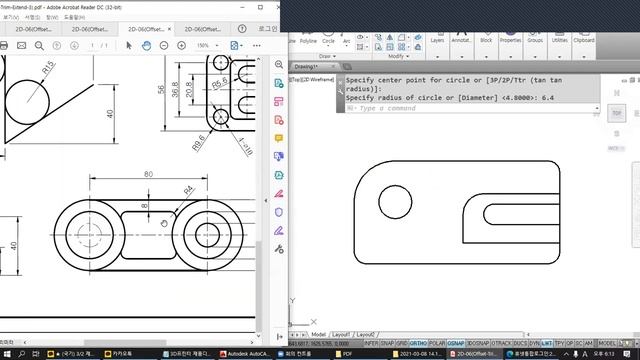This screenshot has width=640, height=360.
Task: Toggle ORTHO mode in AutoCAD status bar
Action: (418, 343)
